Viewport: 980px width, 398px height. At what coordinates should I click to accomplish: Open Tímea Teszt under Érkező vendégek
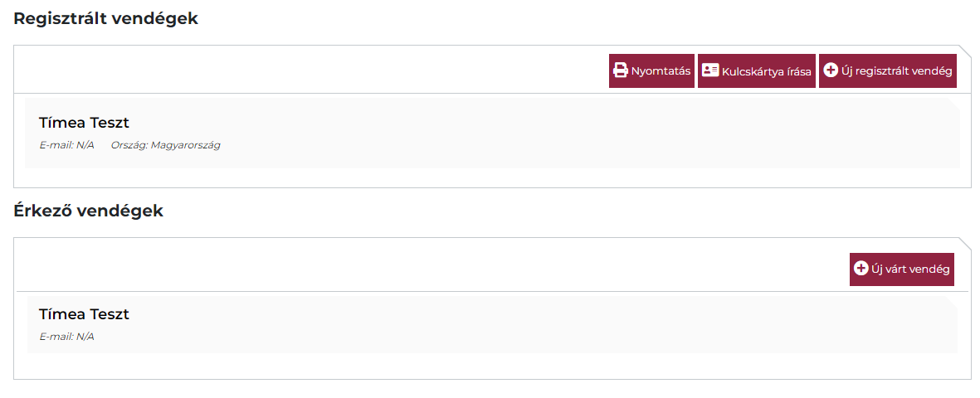click(84, 314)
